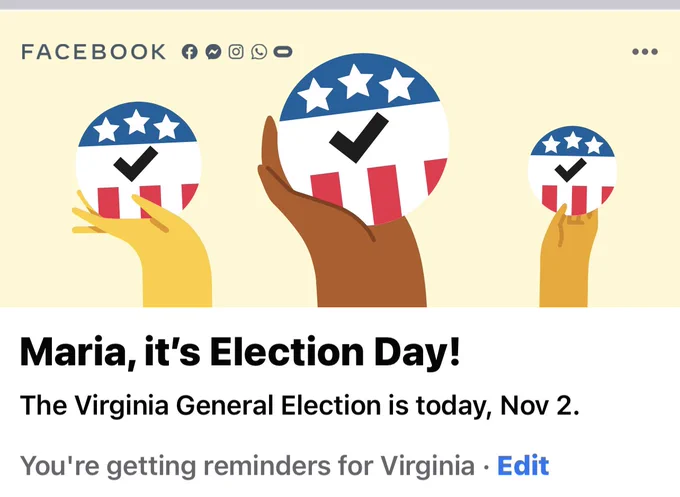Click the Edit link for Virginia reminders
680x497 pixels.
pyautogui.click(x=523, y=466)
